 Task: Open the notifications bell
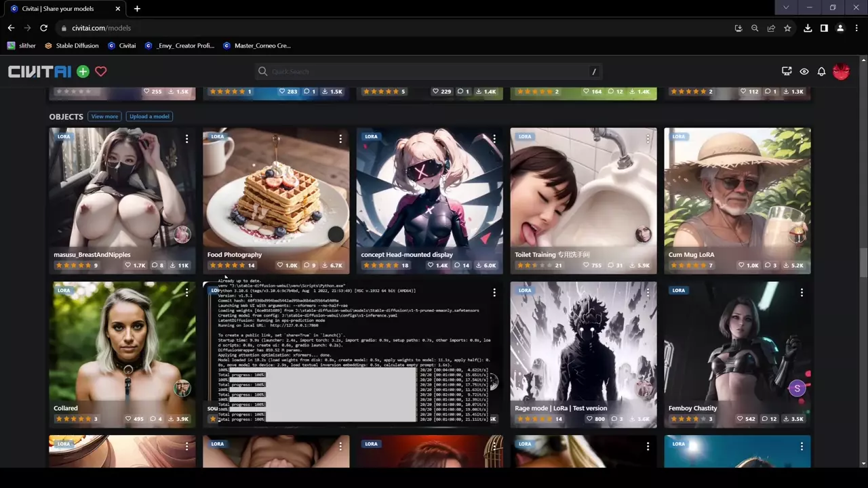coord(821,71)
